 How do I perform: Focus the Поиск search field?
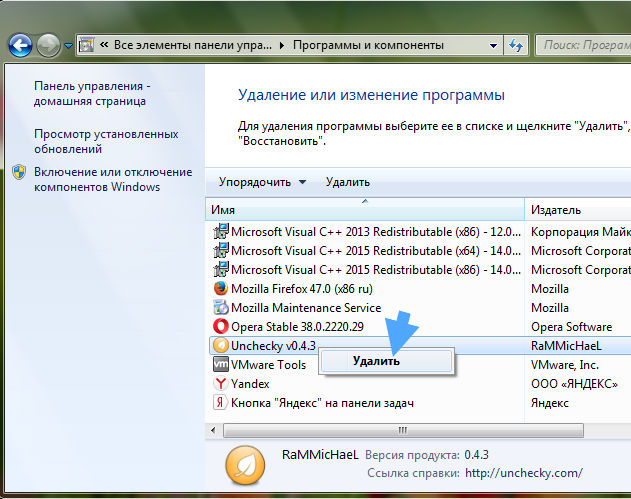(x=584, y=45)
